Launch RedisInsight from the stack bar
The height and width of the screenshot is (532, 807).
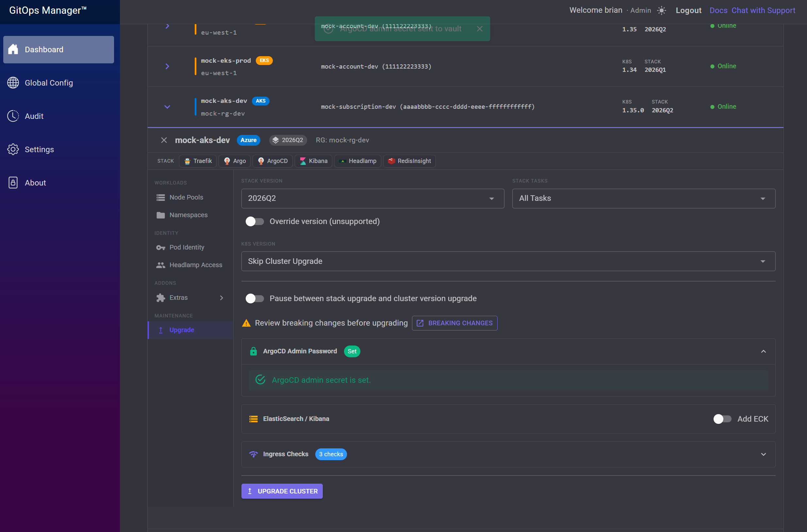(x=409, y=161)
